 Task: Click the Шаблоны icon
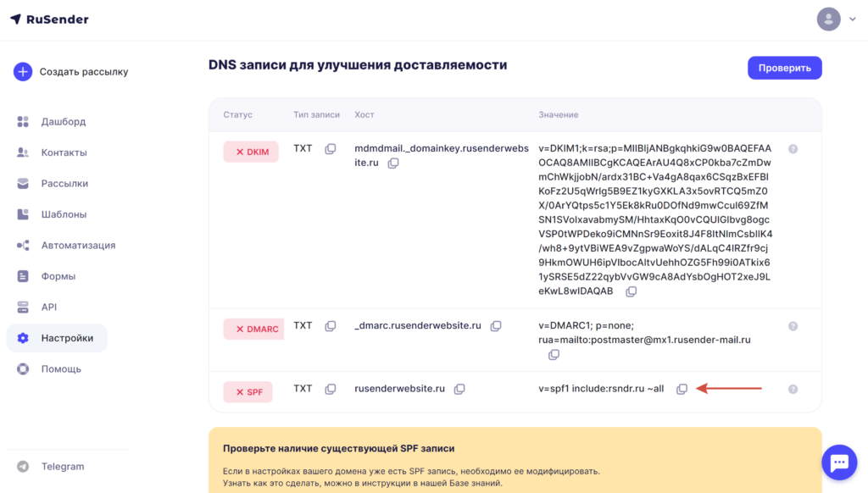tap(23, 214)
